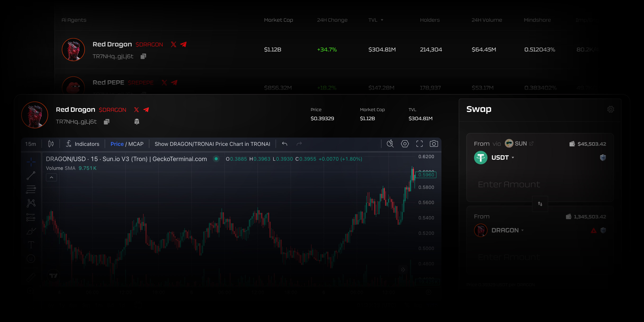Open Red Dragon Telegram link in agents table
Viewport: 644px width, 322px height.
[x=183, y=44]
